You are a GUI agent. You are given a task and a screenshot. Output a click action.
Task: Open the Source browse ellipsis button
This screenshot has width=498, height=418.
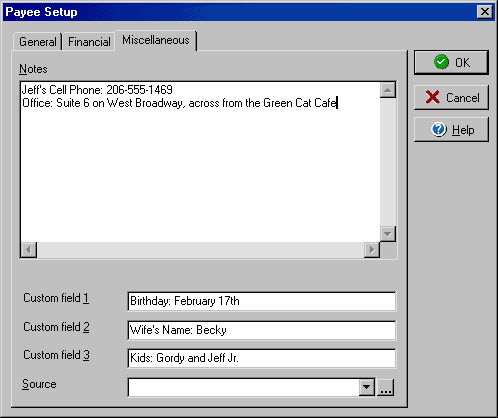click(x=386, y=387)
